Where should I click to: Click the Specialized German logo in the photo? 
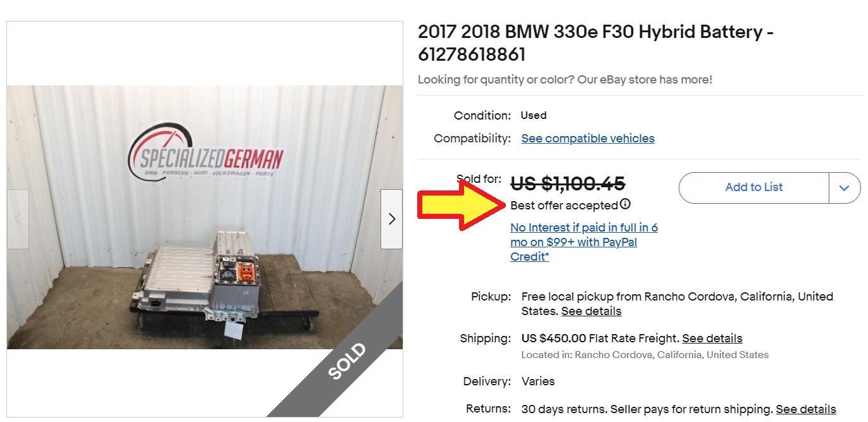(x=206, y=155)
